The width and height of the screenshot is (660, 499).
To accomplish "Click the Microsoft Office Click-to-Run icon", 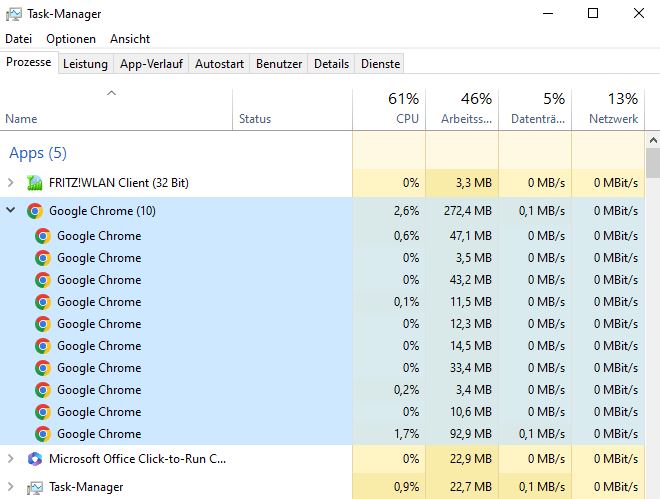I will pyautogui.click(x=35, y=459).
